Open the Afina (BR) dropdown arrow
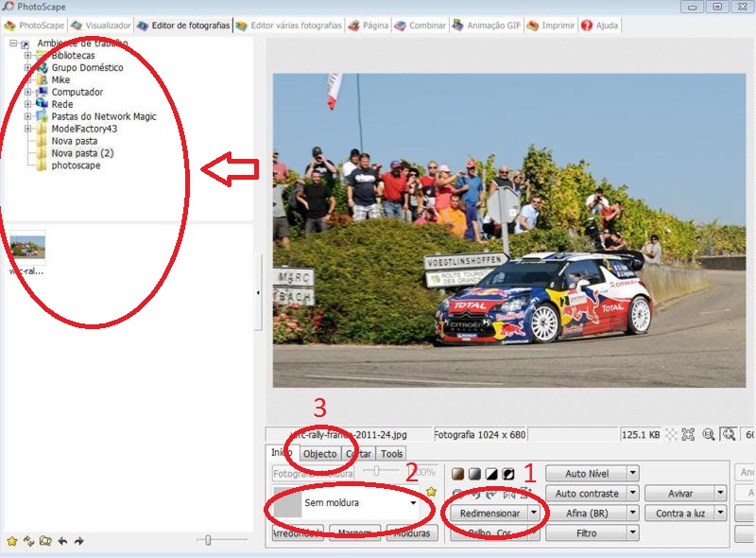This screenshot has width=756, height=558. (x=633, y=514)
